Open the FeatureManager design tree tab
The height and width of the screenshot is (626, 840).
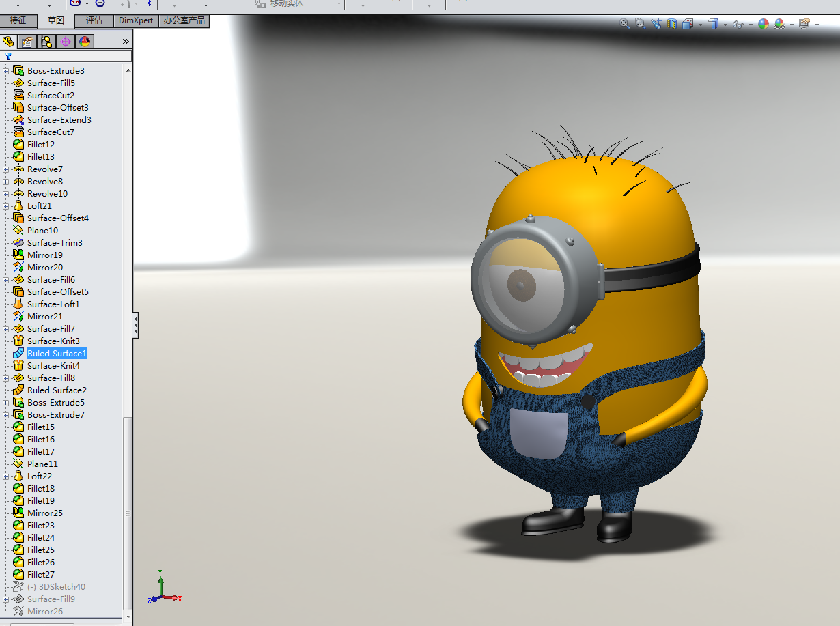[x=8, y=42]
